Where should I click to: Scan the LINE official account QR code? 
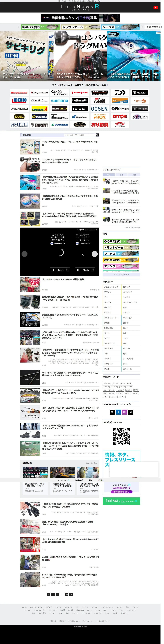[x=122, y=436]
